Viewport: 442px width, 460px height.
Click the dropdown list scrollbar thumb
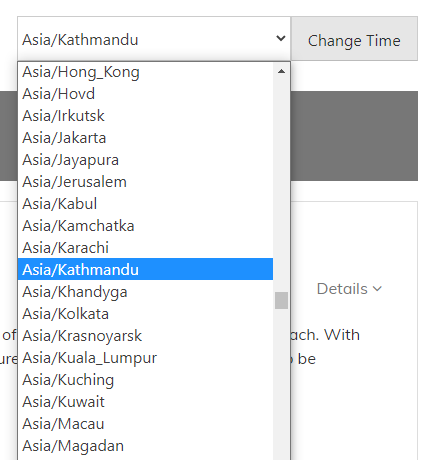(281, 300)
